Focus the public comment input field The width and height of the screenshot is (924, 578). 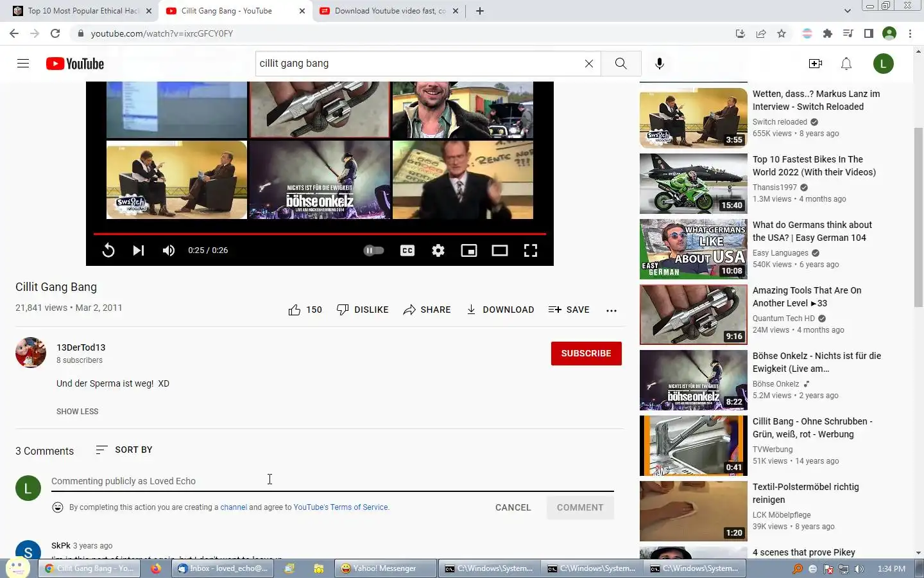[x=332, y=481]
